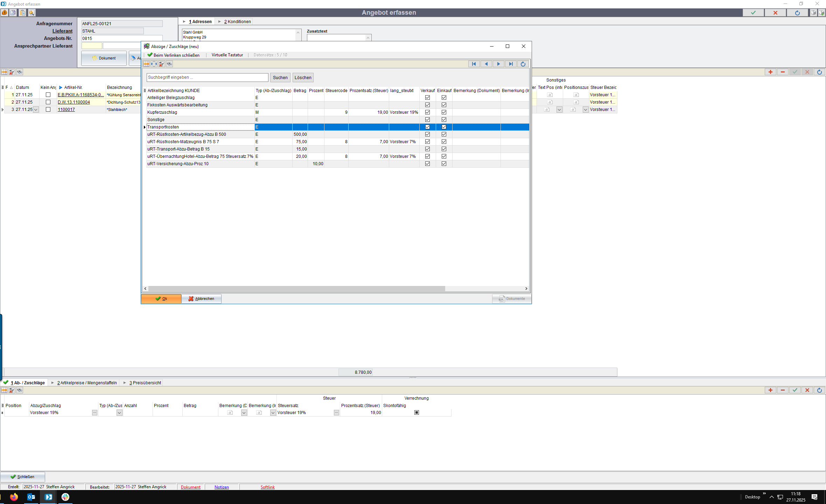Viewport: 826px width, 504px height.
Task: Add new Ab-/Zuschläge row with plus icon
Action: point(770,390)
